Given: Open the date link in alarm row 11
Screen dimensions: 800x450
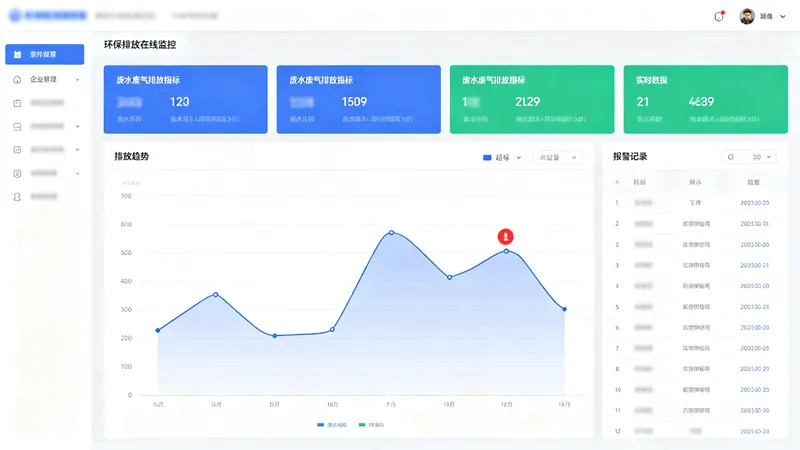Looking at the screenshot, I should pyautogui.click(x=755, y=411).
